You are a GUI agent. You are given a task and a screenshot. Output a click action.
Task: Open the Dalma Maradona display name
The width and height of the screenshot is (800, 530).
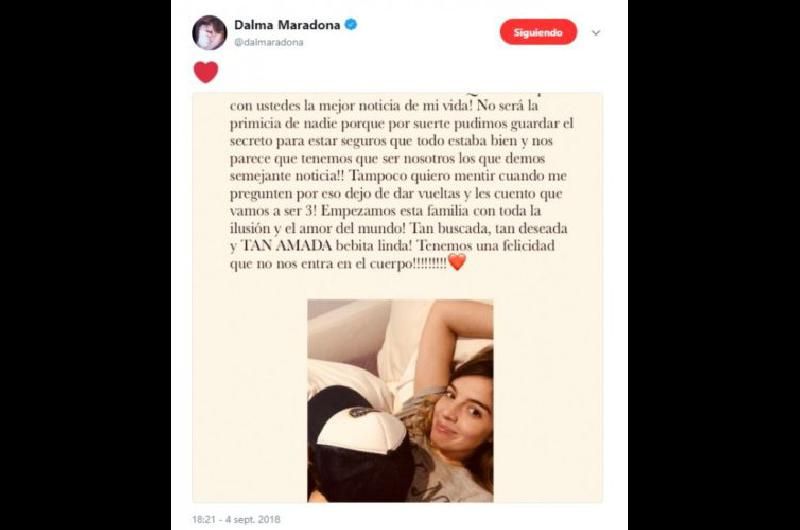287,24
